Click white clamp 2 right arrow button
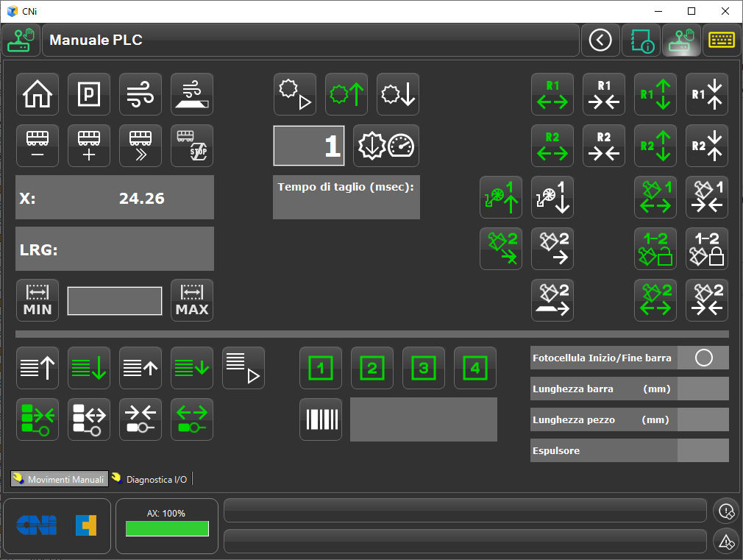This screenshot has width=743, height=560. coord(552,249)
